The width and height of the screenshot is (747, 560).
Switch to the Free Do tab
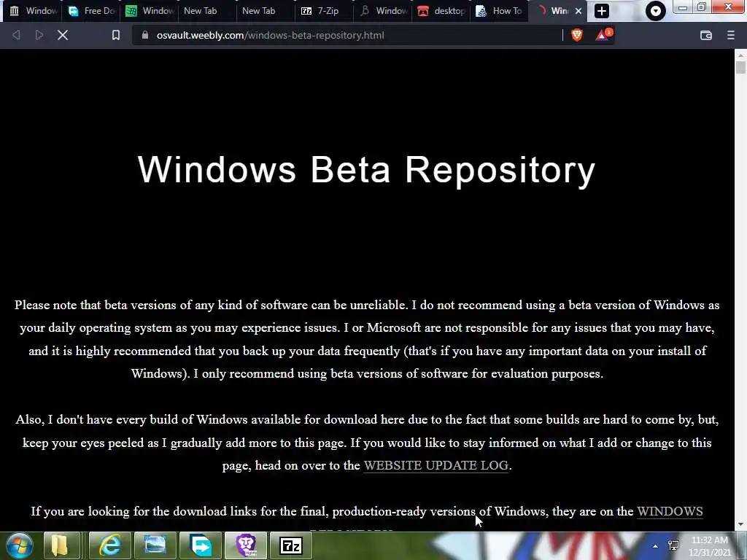pos(91,11)
